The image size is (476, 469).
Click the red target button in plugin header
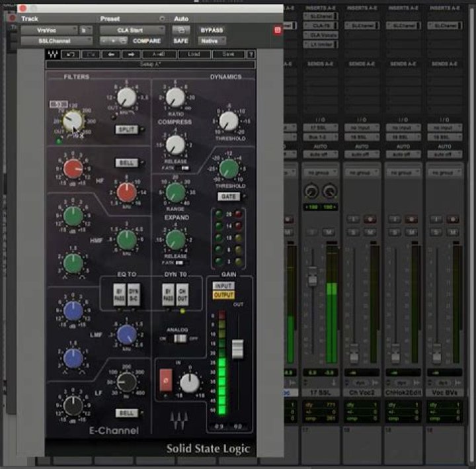pyautogui.click(x=277, y=30)
